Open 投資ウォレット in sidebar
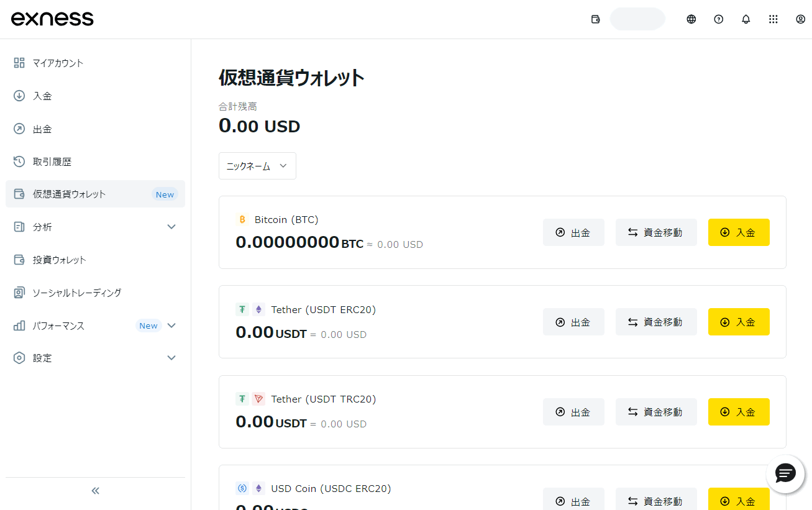 pyautogui.click(x=95, y=260)
